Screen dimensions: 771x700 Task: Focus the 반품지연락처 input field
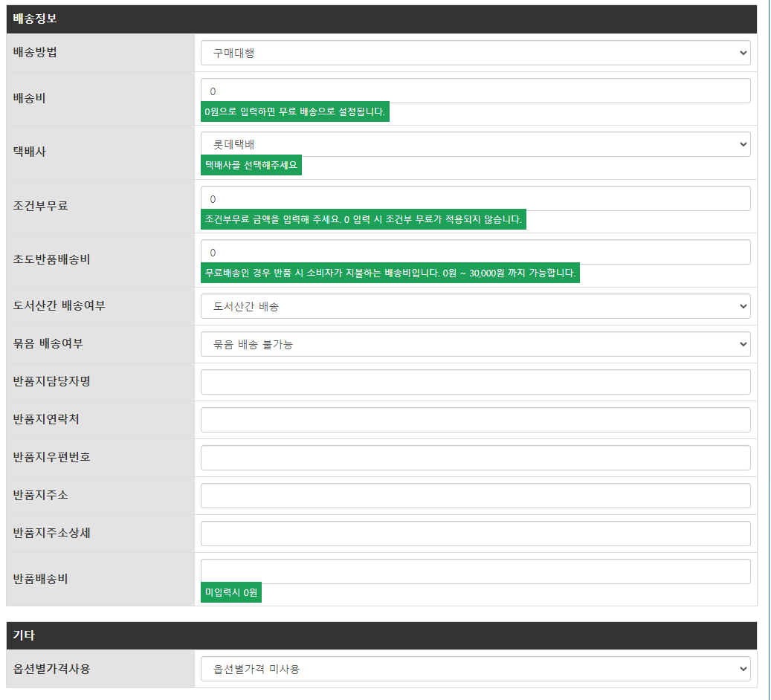475,420
